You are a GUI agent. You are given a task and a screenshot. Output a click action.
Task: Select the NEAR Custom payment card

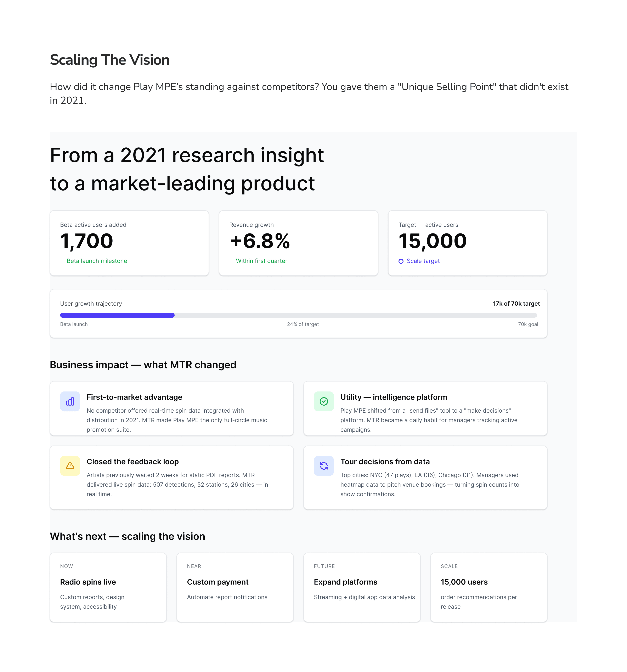[x=235, y=587]
